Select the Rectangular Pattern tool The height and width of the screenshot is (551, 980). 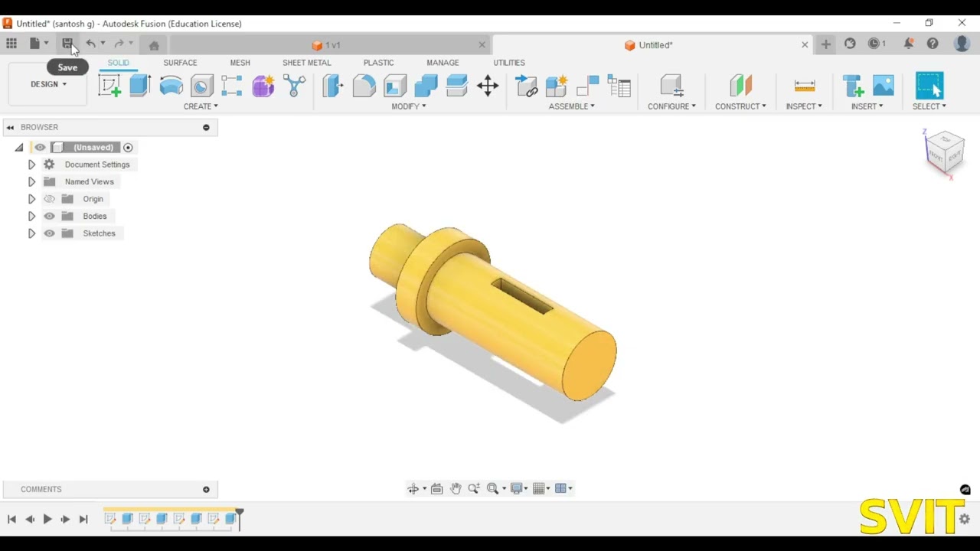coord(232,86)
